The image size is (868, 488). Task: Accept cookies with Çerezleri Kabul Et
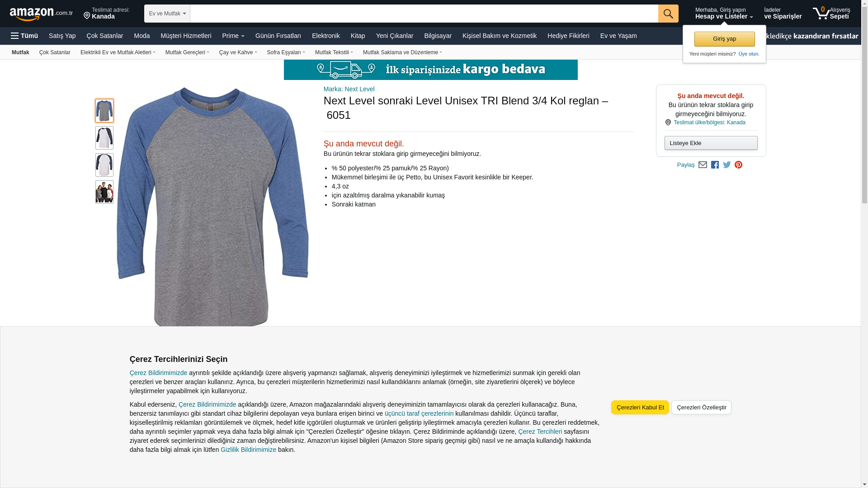pos(640,407)
